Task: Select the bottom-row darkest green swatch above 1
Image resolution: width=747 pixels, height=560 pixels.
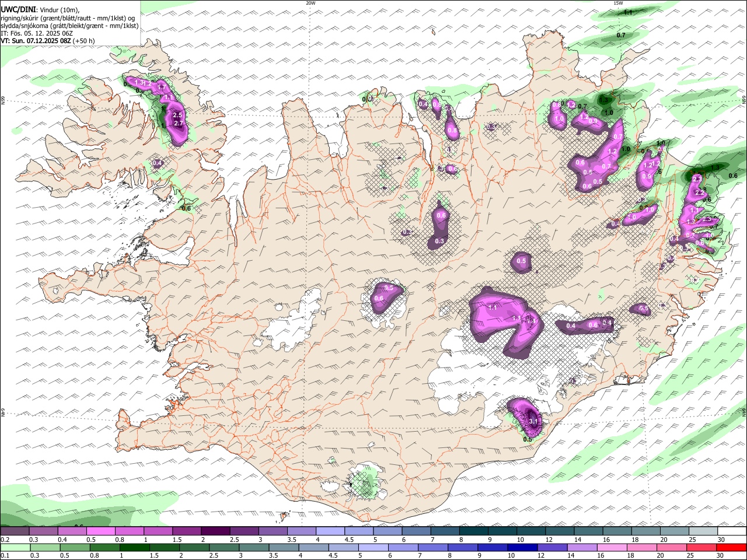Action: pyautogui.click(x=134, y=547)
